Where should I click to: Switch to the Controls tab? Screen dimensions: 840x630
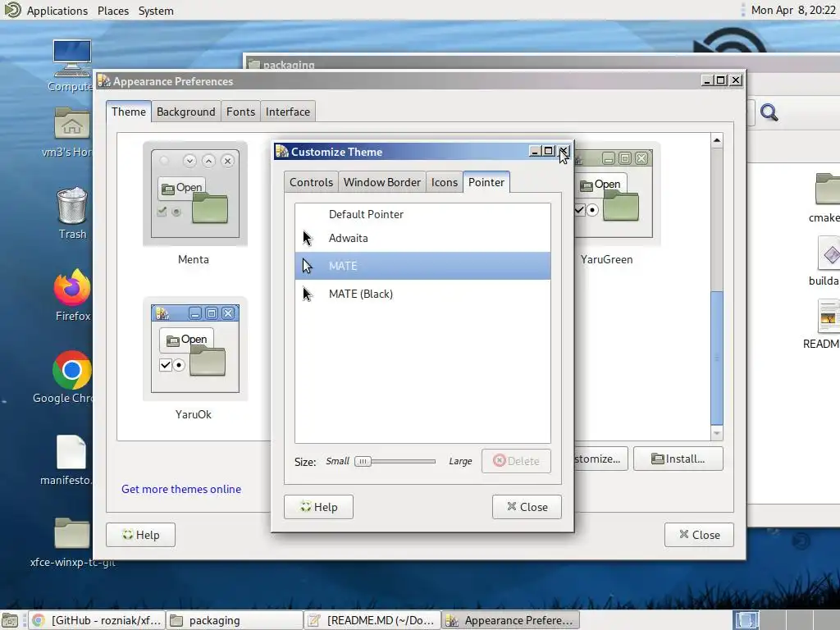click(x=311, y=182)
